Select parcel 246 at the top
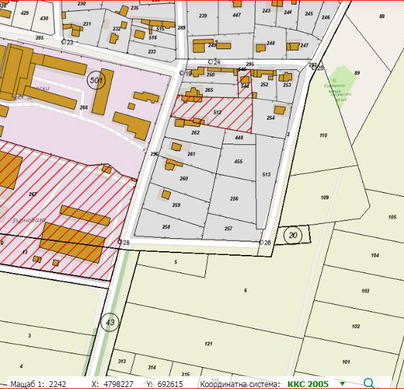 pos(326,17)
